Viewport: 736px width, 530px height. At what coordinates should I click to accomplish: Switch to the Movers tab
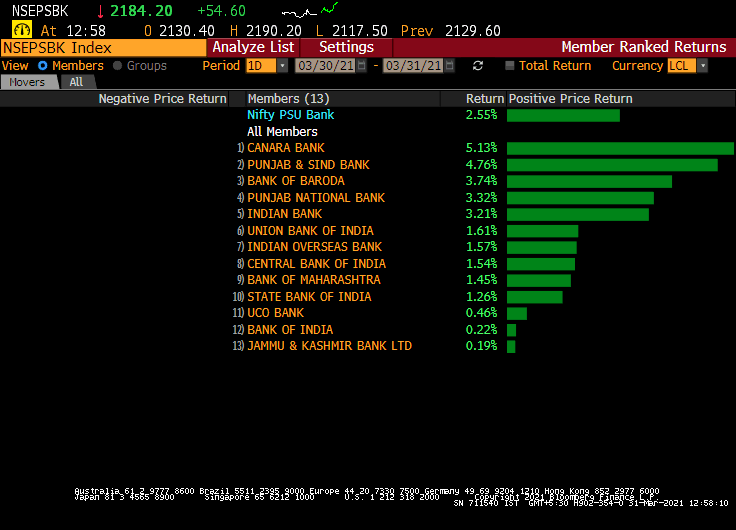pyautogui.click(x=30, y=82)
